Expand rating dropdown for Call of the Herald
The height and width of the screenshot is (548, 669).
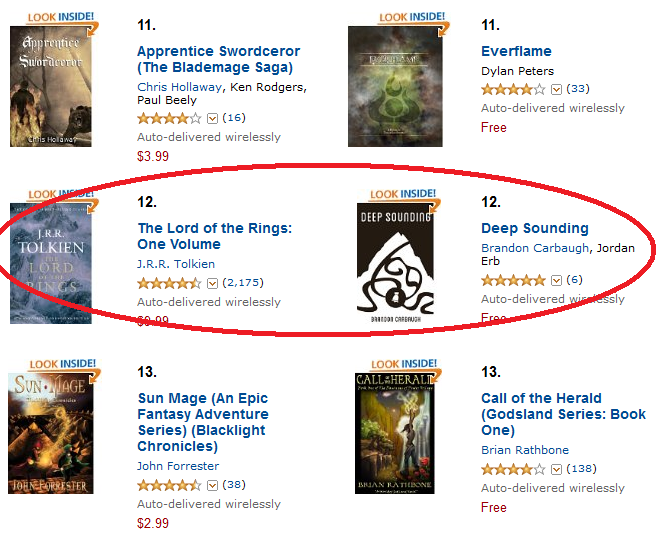point(556,469)
